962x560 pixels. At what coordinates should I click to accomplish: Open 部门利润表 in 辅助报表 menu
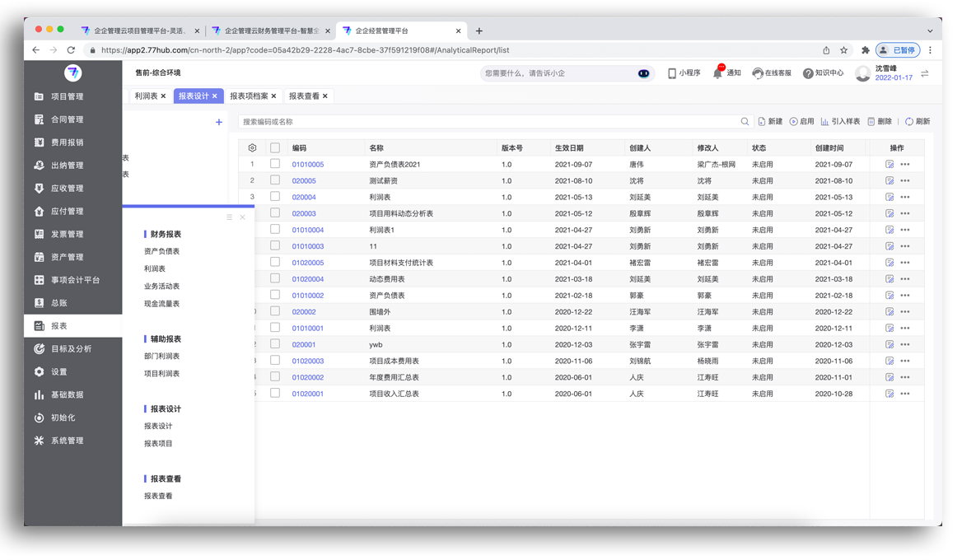coord(162,356)
